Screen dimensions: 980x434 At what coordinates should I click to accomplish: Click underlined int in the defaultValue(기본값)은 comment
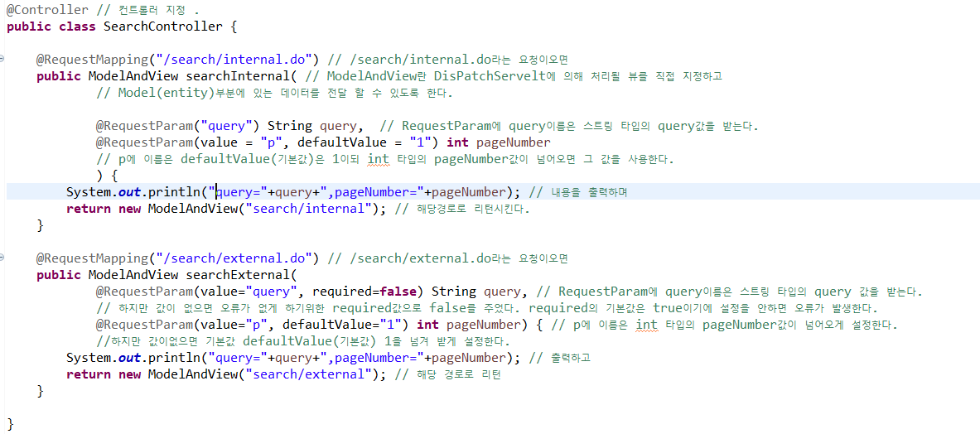point(379,159)
